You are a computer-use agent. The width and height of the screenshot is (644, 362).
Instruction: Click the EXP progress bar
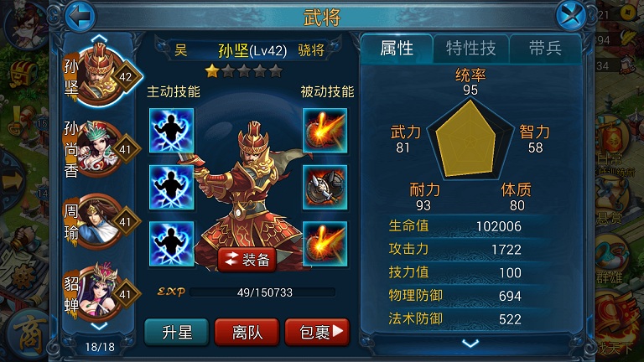(262, 292)
